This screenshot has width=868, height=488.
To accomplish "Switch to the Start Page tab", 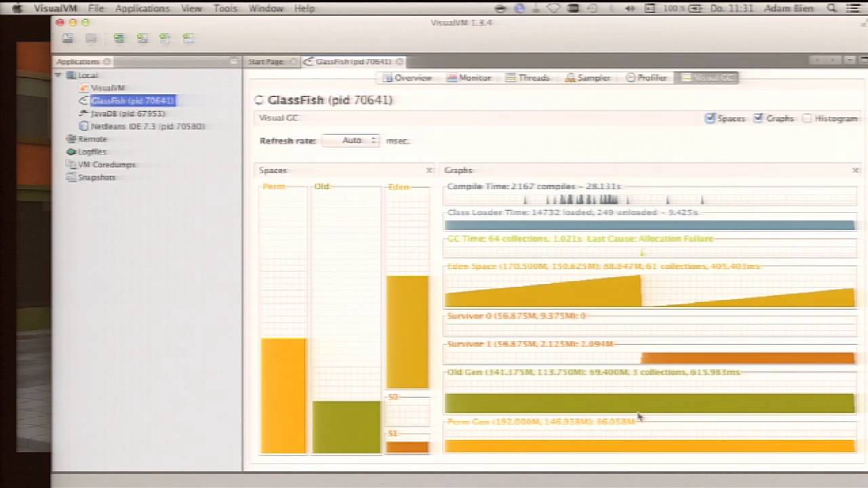I will point(265,62).
